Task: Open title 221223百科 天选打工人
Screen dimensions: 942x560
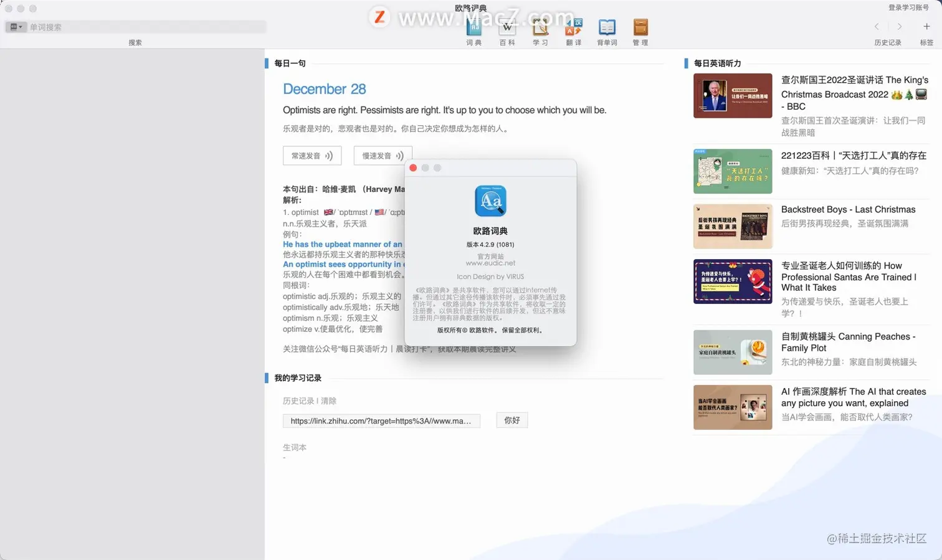Action: (854, 155)
